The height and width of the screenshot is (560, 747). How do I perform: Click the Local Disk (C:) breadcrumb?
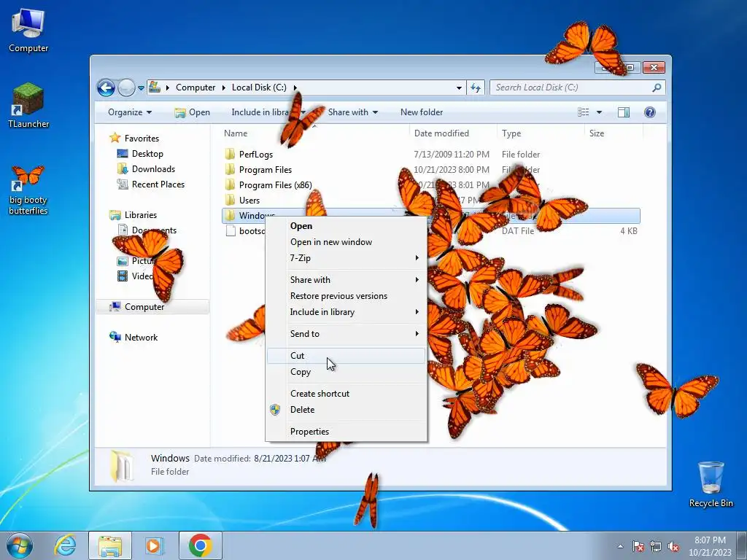pos(259,87)
